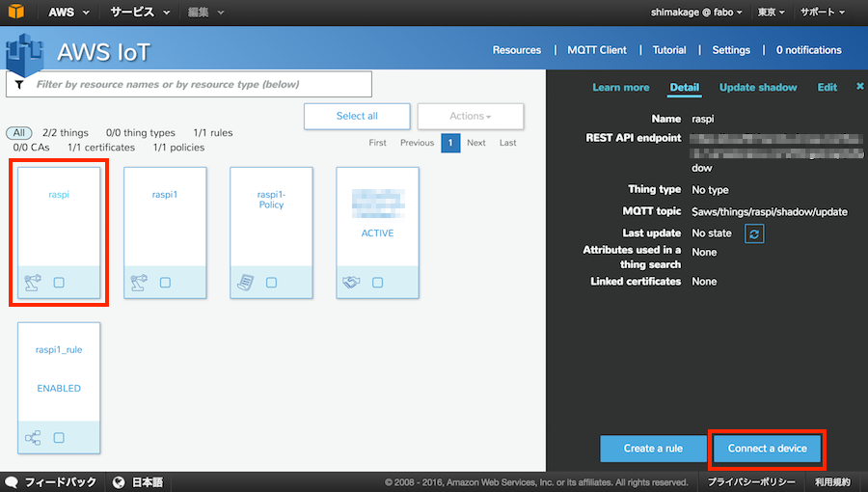Screen dimensions: 868x492
Task: Close the detail panel with the X icon
Action: point(860,87)
